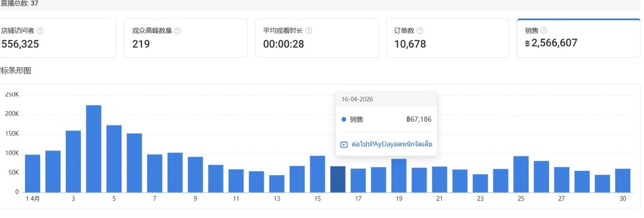This screenshot has width=644, height=218.
Task: Select the 订单数 metric card
Action: click(448, 38)
